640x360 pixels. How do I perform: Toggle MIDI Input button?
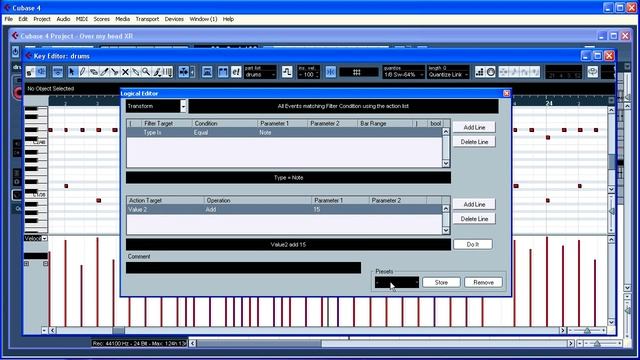491,72
